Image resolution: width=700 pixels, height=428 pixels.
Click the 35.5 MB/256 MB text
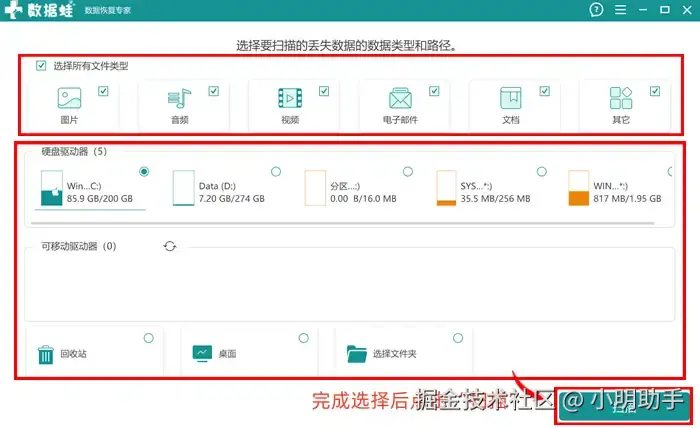pos(496,199)
